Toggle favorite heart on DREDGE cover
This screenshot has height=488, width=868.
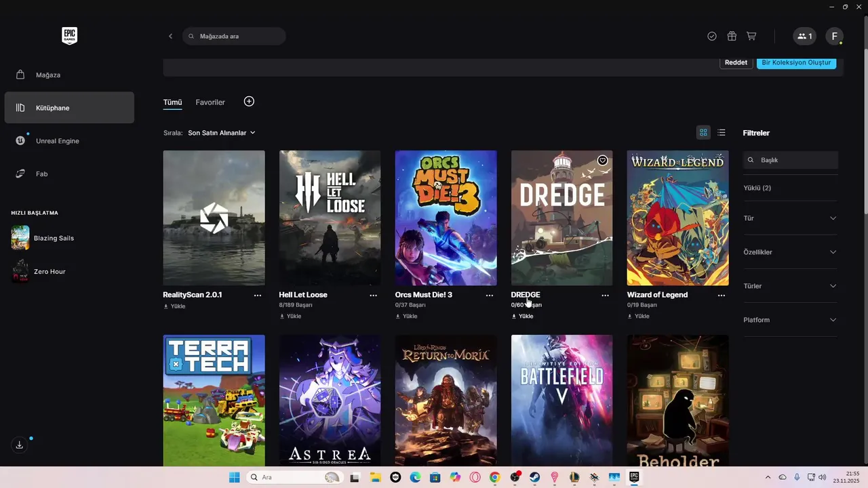[602, 161]
